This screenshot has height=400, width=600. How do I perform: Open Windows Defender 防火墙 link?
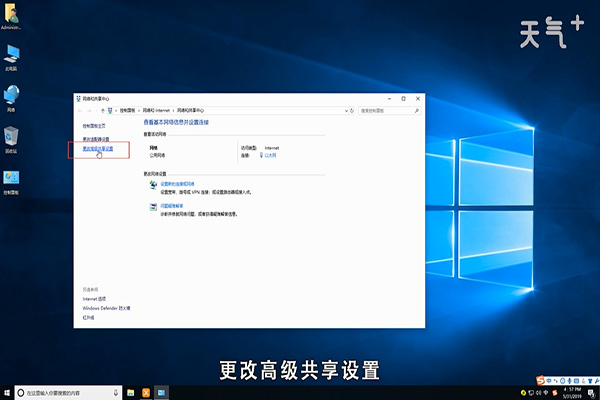pos(106,308)
